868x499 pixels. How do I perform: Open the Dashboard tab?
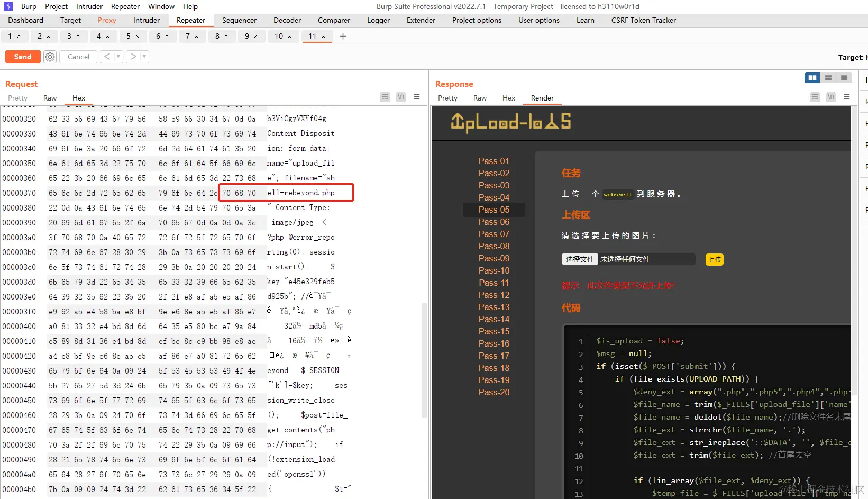click(x=26, y=20)
